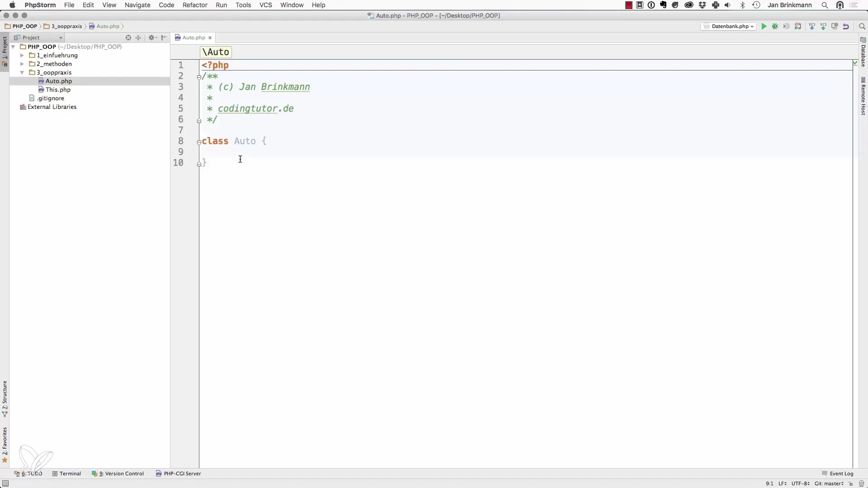Open the Project view dropdown

click(x=38, y=38)
